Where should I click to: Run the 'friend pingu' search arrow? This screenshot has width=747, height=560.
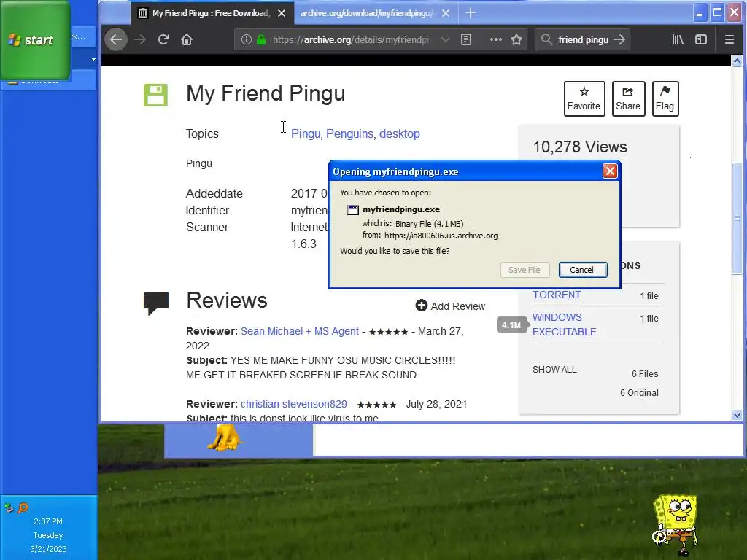(619, 39)
